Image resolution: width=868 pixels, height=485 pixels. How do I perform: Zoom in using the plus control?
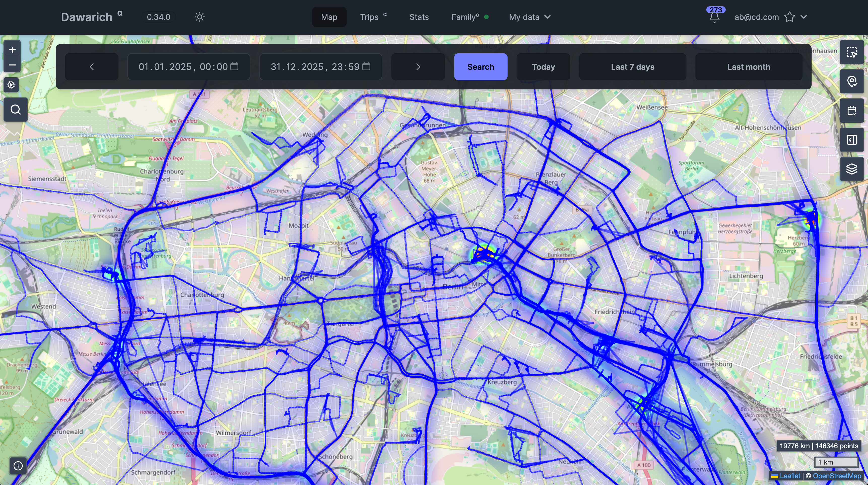tap(12, 50)
